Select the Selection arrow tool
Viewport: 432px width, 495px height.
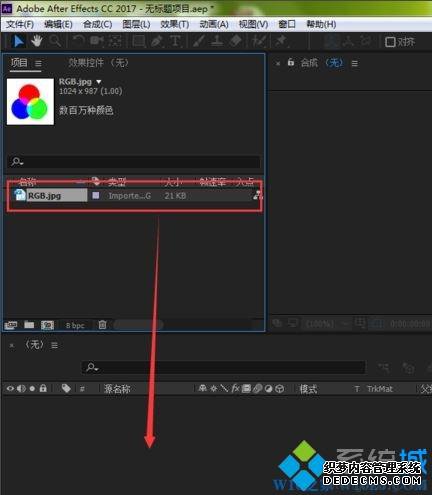(18, 41)
